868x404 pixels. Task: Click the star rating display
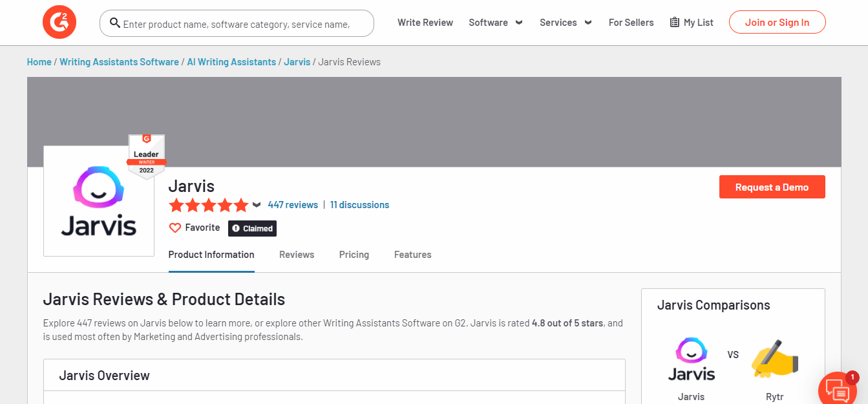208,206
